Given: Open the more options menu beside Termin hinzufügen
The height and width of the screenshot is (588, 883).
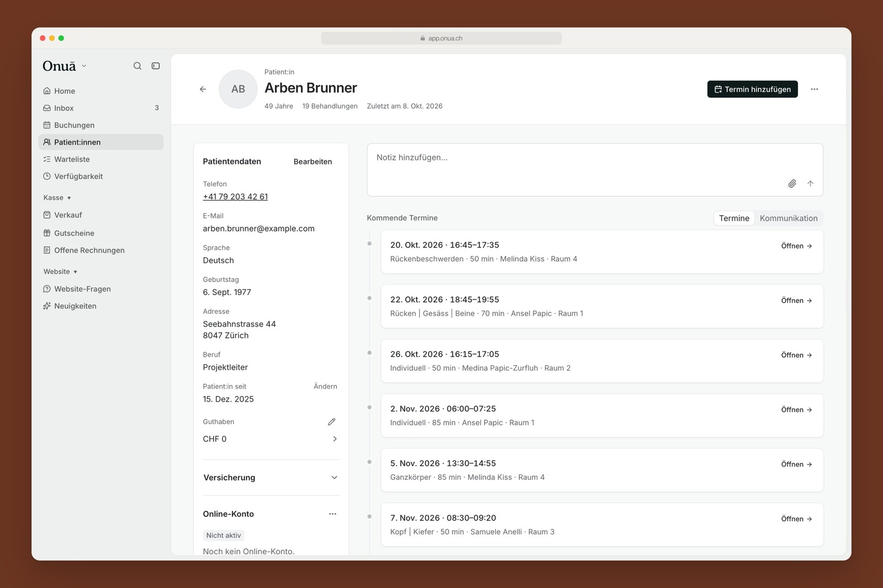Looking at the screenshot, I should pos(814,89).
